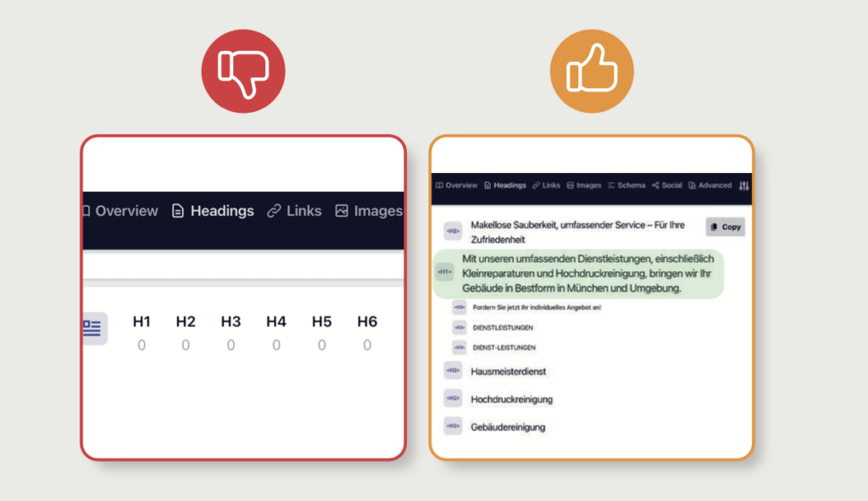Click the H3 tag badge beside Fordern Sie jetzt
This screenshot has width=868, height=501.
[x=459, y=307]
